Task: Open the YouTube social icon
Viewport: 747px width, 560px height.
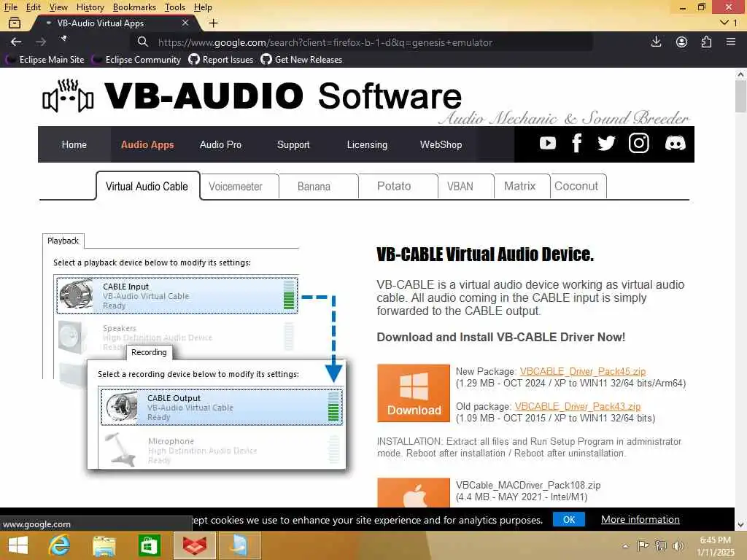Action: [547, 144]
